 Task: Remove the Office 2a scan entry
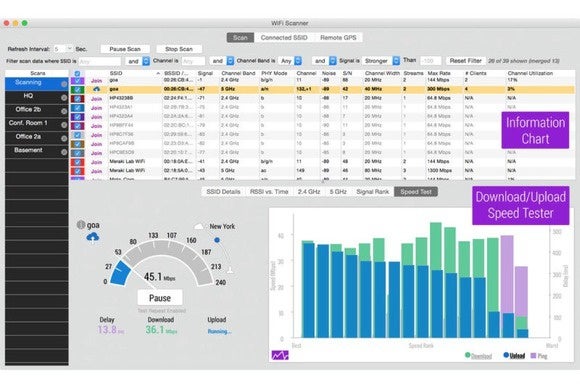click(x=64, y=138)
